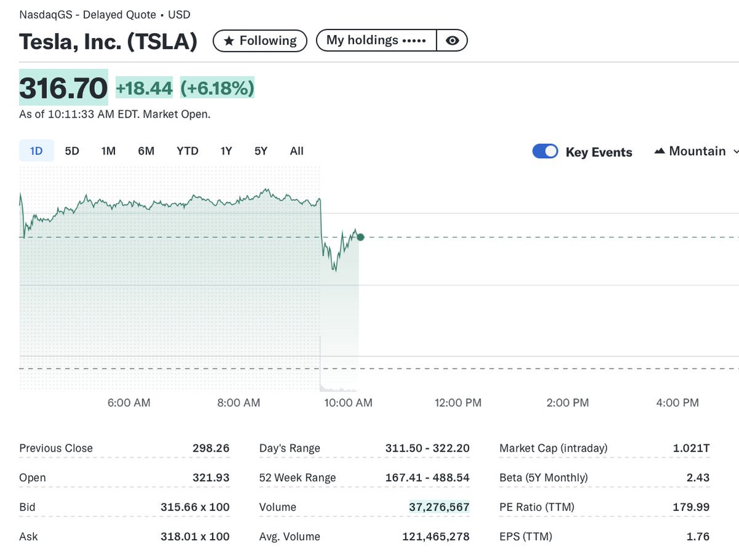The width and height of the screenshot is (739, 560).
Task: Click the 10:00 AM axis label
Action: [x=347, y=403]
